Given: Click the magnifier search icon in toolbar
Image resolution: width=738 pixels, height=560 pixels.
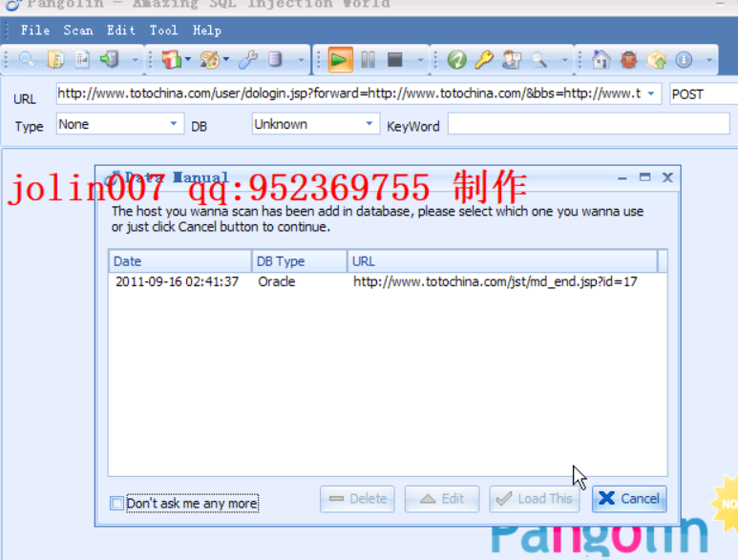Looking at the screenshot, I should (x=27, y=60).
